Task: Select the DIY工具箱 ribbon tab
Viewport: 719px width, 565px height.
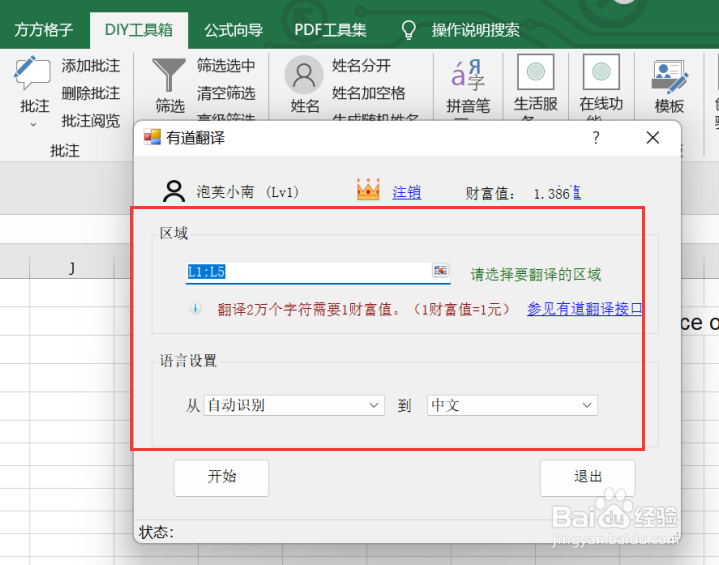Action: (x=138, y=30)
